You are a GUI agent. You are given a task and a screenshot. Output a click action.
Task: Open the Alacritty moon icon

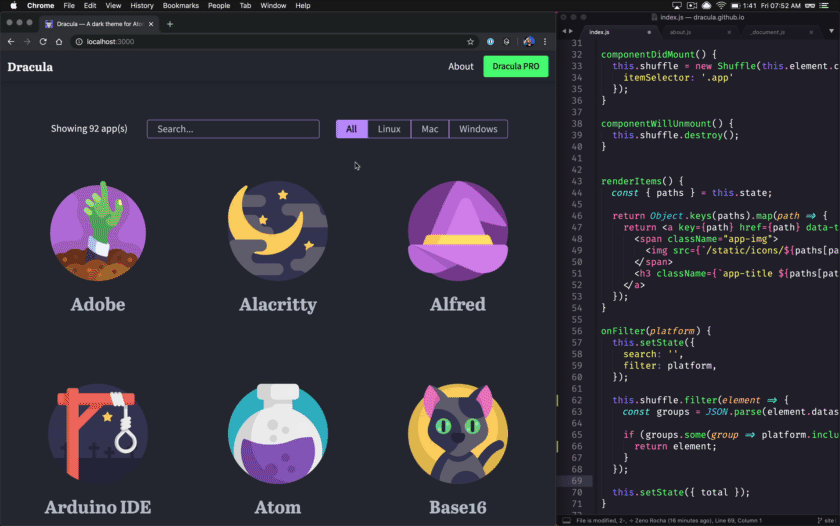pyautogui.click(x=277, y=231)
